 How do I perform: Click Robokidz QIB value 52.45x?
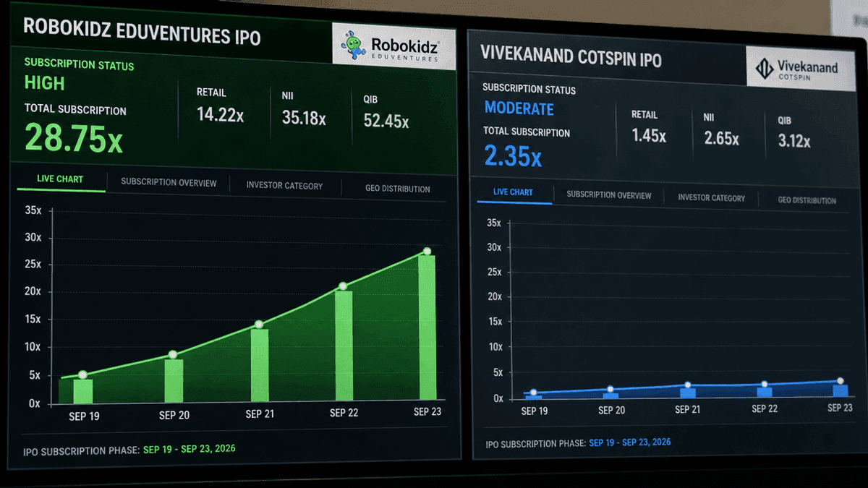click(386, 121)
